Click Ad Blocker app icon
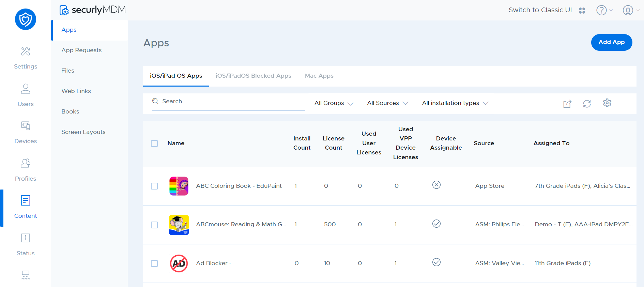Image resolution: width=644 pixels, height=287 pixels. tap(179, 263)
